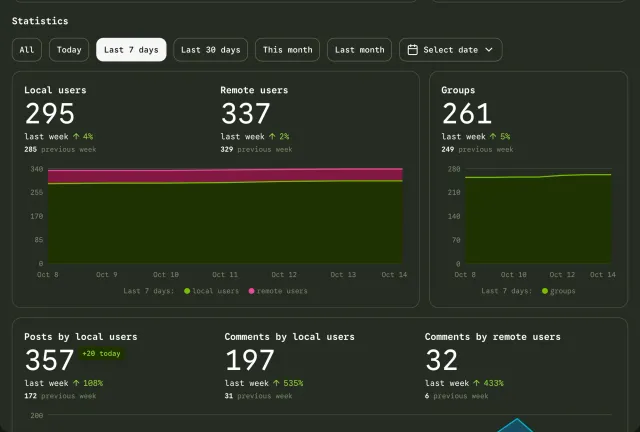Click the up arrow next to 5%
Image resolution: width=640 pixels, height=432 pixels.
pyautogui.click(x=493, y=136)
